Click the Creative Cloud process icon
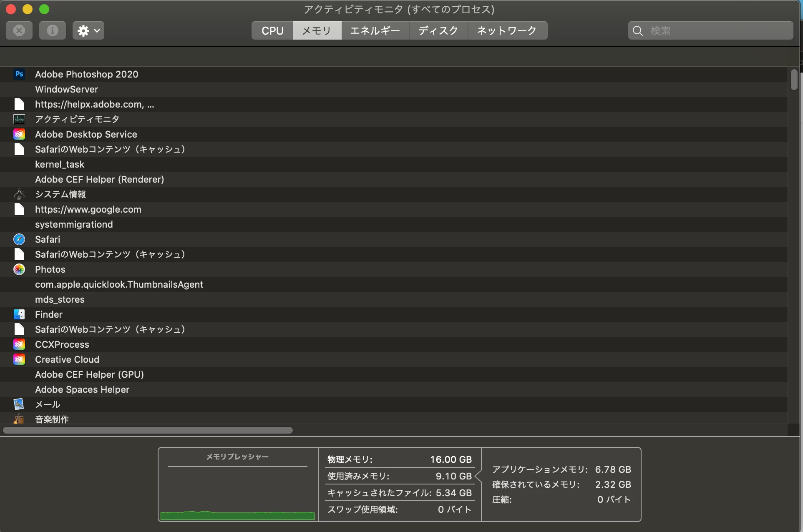The height and width of the screenshot is (532, 803). (x=19, y=359)
